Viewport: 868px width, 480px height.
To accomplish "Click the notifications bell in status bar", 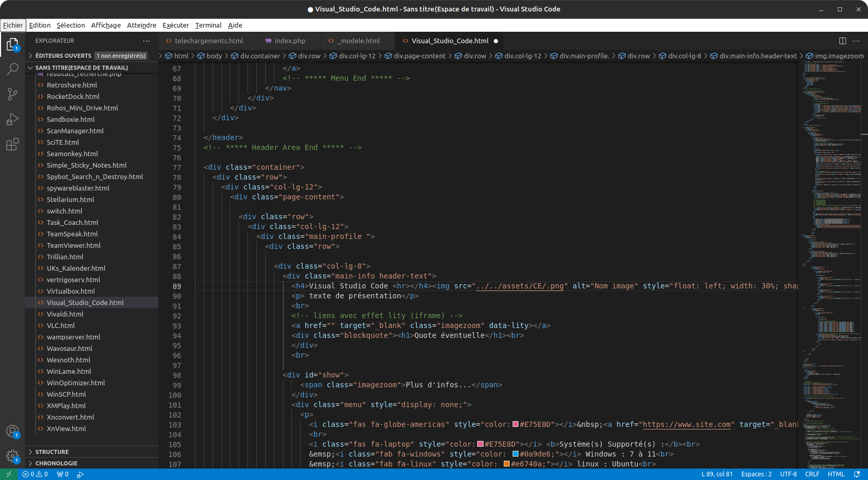I will pos(857,474).
